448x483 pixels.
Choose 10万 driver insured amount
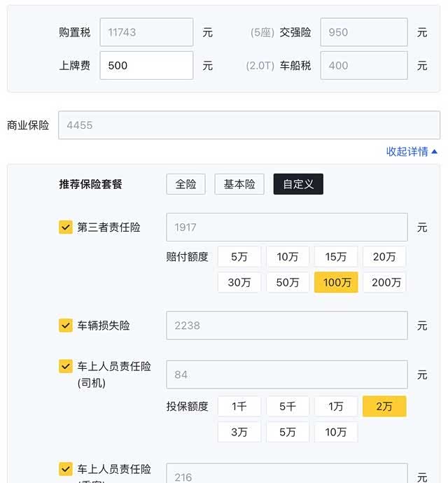(336, 432)
